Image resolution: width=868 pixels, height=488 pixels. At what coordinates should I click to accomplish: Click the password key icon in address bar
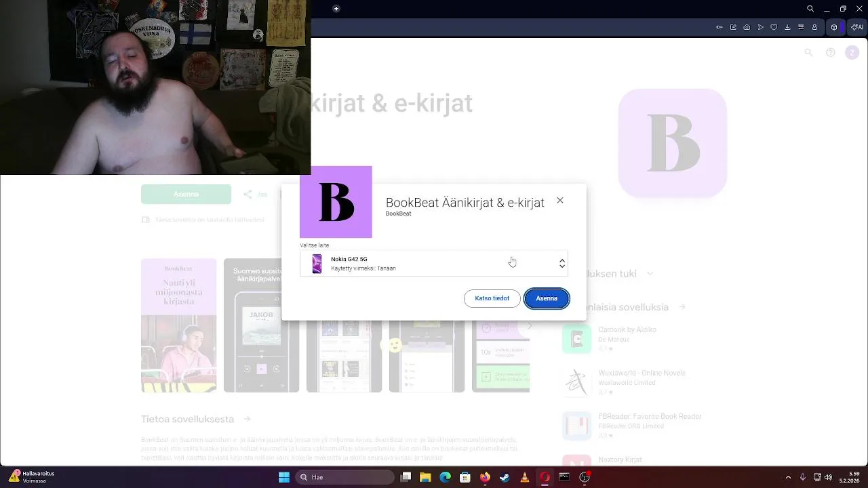pos(719,27)
